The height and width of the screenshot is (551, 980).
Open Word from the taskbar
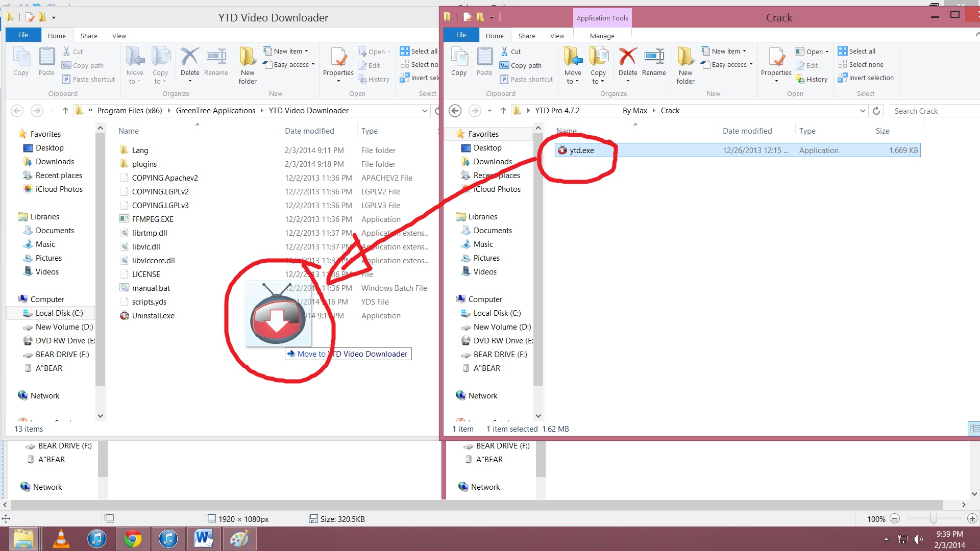coord(204,539)
